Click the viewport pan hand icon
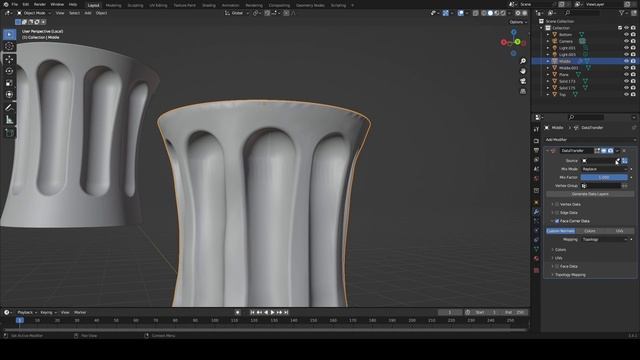Screen dimensions: 640x360 523,71
